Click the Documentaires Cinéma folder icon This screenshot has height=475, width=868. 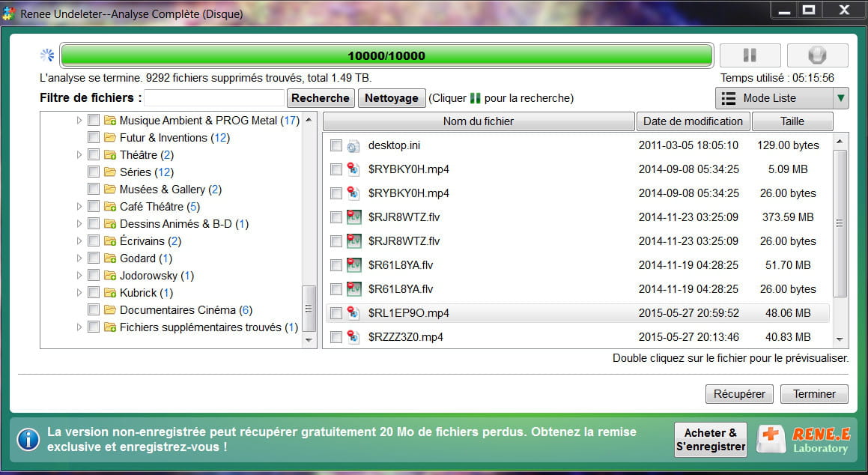tap(110, 310)
